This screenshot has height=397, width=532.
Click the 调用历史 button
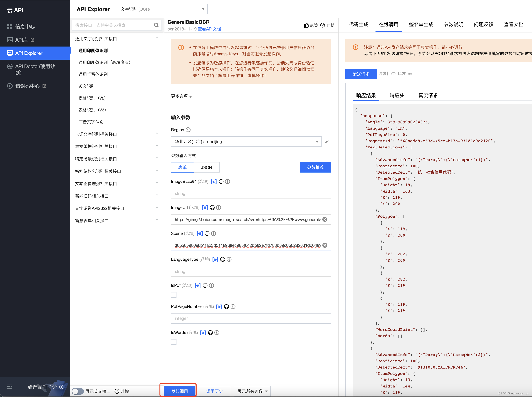(215, 391)
